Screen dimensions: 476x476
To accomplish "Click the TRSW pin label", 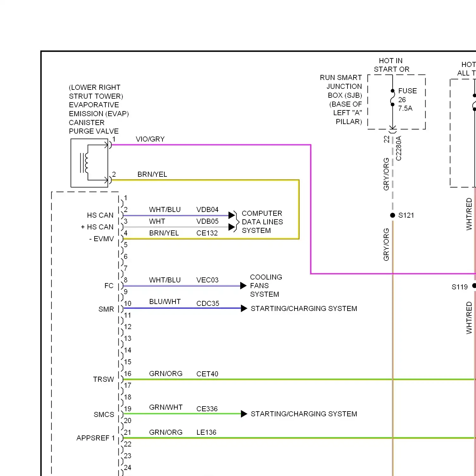I will pos(103,379).
